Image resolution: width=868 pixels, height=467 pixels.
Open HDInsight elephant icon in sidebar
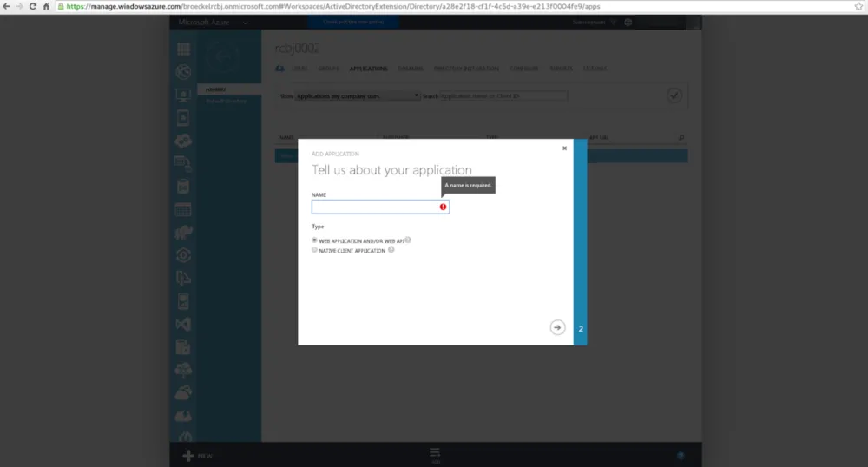tap(183, 233)
